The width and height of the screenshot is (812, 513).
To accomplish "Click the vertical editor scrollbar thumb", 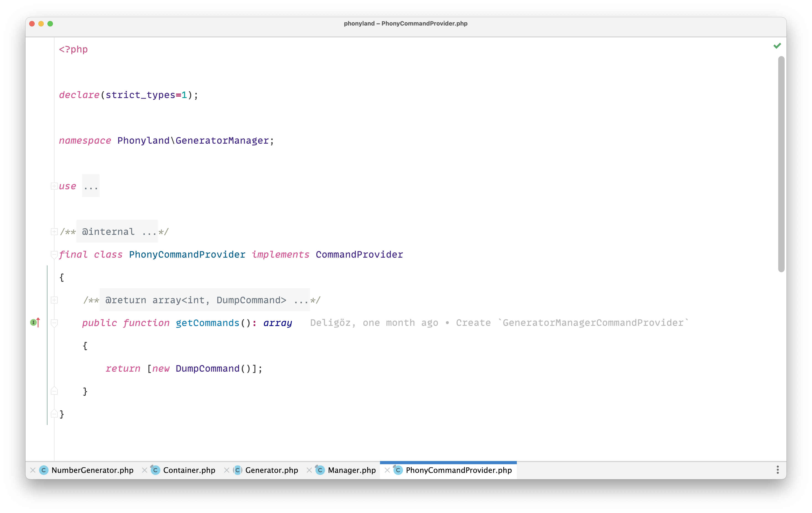I will coord(781,164).
